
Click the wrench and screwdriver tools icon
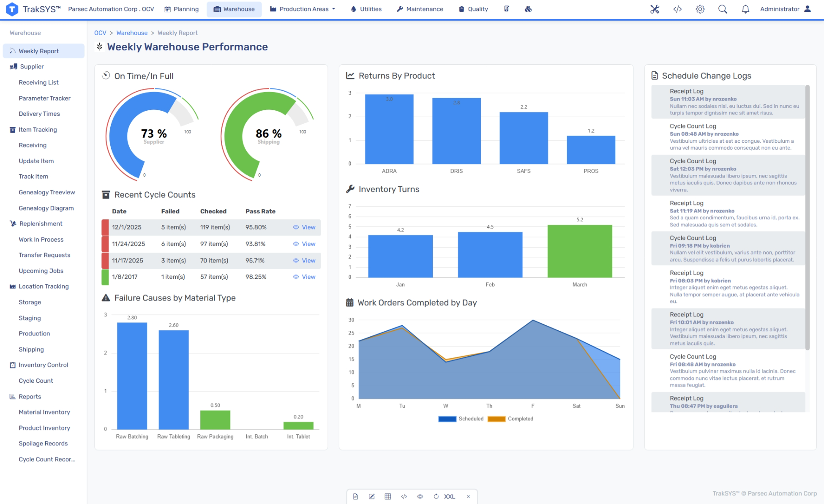[x=655, y=9]
